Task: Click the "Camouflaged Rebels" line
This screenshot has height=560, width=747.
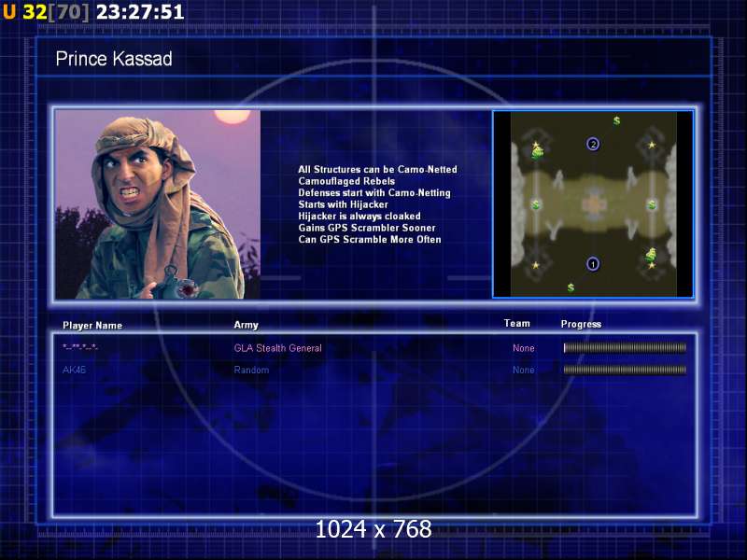Action: pyautogui.click(x=346, y=181)
